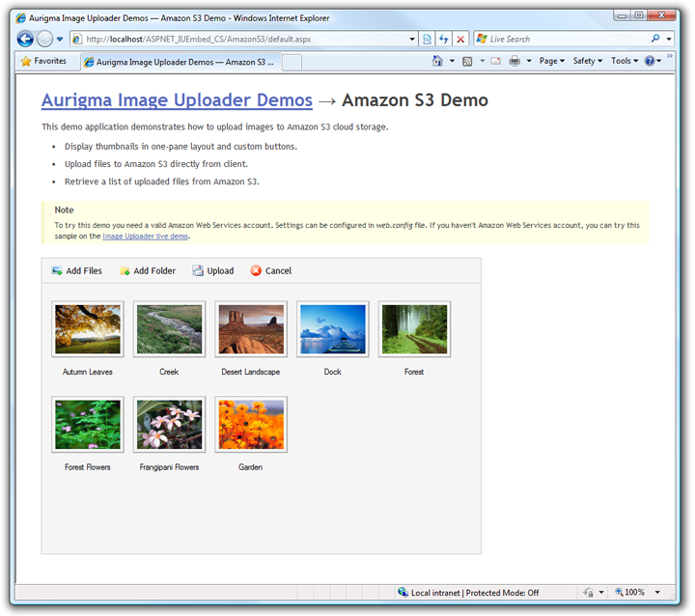
Task: Click the search magnifier icon
Action: 655,39
